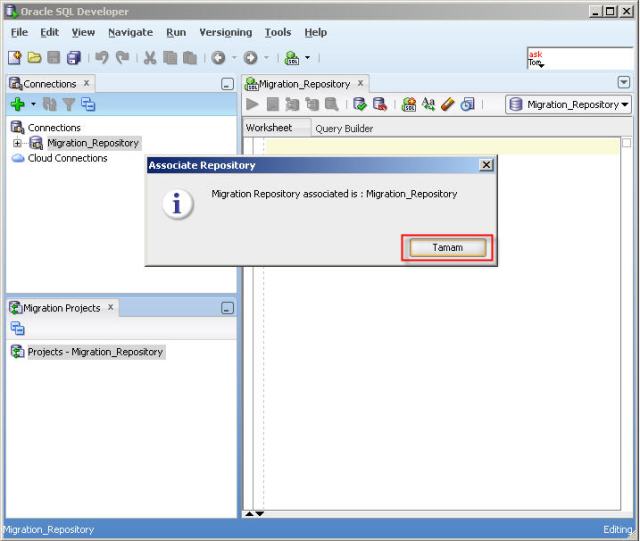Viewport: 640px width, 541px height.
Task: Click the Save icon in main toolbar
Action: coord(54,58)
